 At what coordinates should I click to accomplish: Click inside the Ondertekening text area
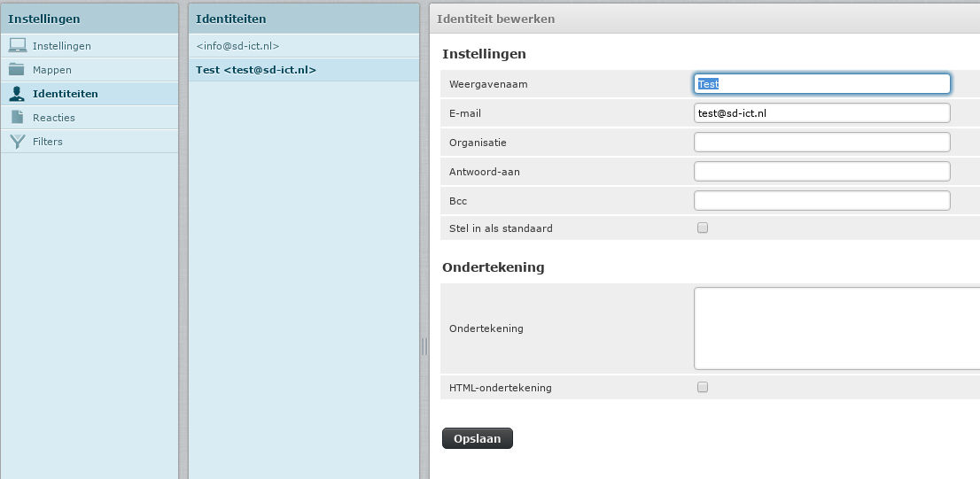[x=836, y=328]
